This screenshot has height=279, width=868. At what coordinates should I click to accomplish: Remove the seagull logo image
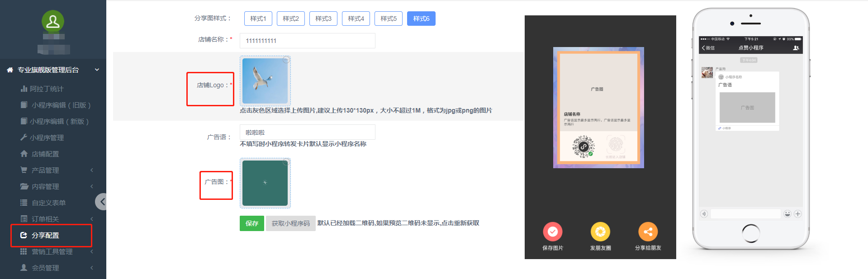pyautogui.click(x=286, y=60)
